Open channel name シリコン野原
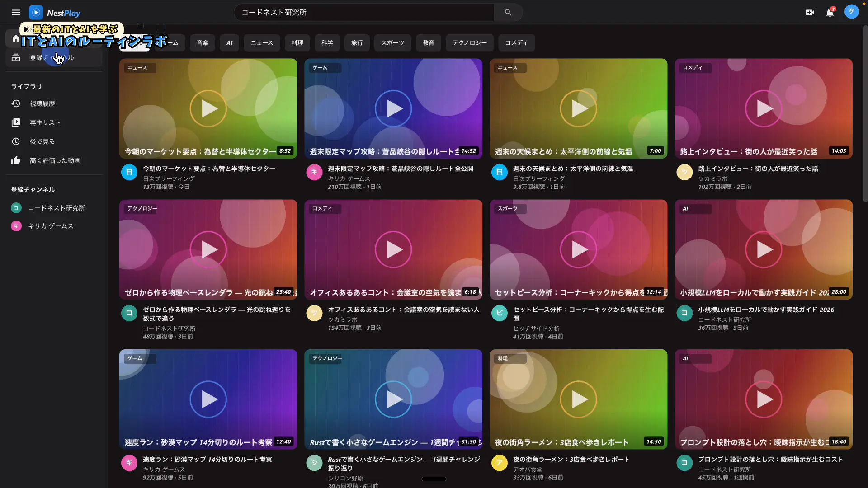The height and width of the screenshot is (488, 868). (345, 478)
